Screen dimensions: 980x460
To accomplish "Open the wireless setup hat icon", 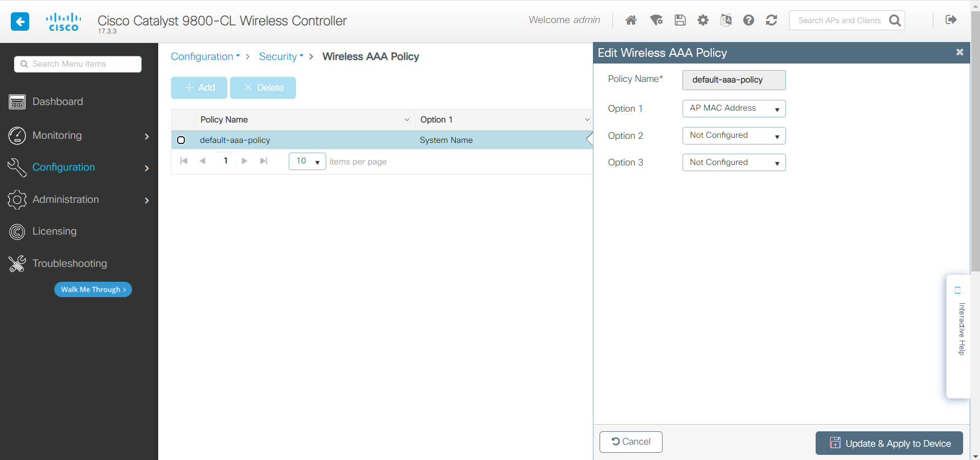I will [656, 20].
